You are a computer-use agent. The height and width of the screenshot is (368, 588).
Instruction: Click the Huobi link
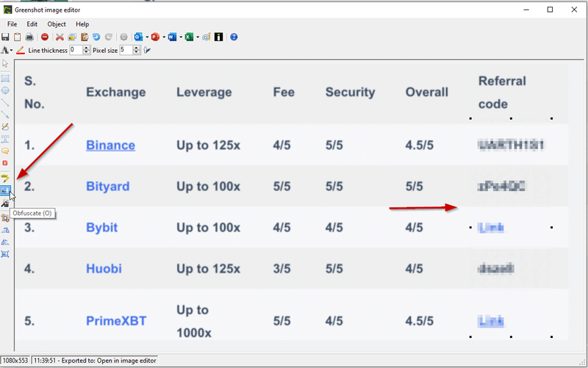click(104, 269)
